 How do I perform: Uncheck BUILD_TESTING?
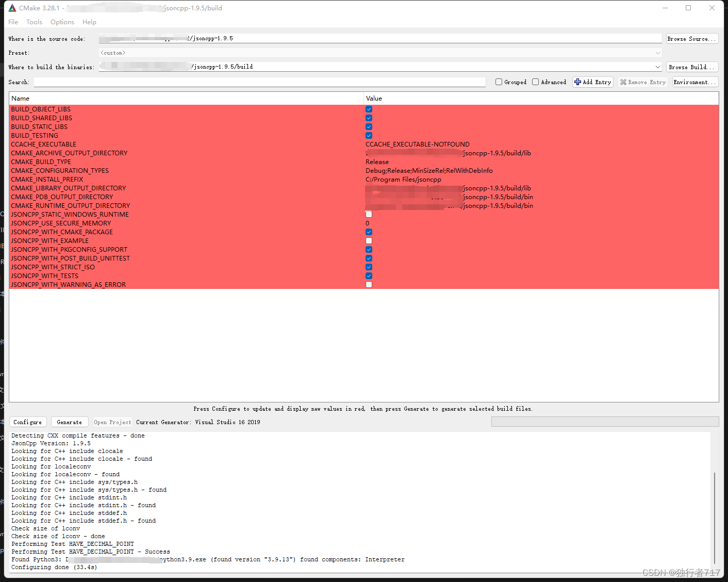(x=369, y=135)
